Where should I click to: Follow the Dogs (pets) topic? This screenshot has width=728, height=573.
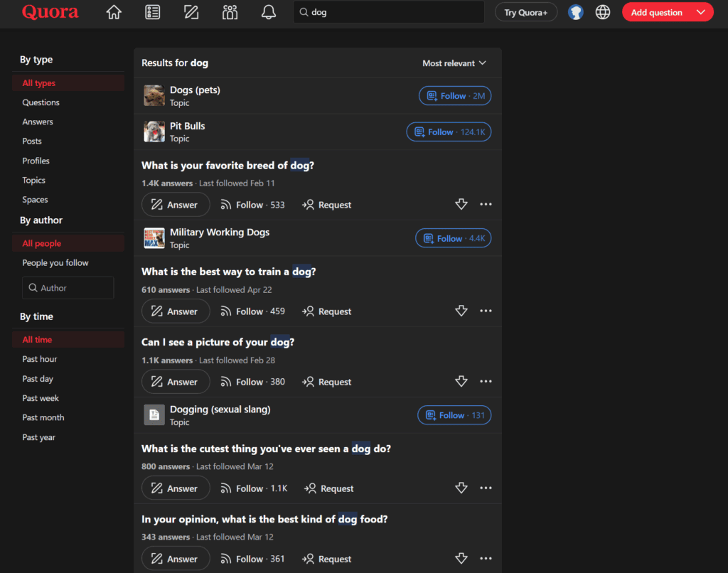[x=455, y=96]
